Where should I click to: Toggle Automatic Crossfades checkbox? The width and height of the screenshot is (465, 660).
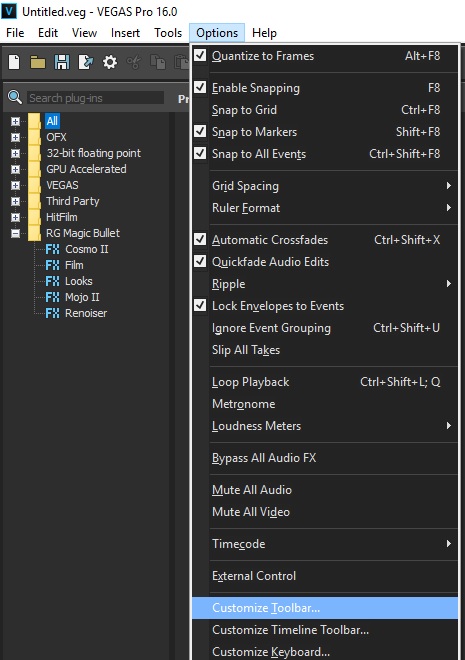(x=200, y=240)
